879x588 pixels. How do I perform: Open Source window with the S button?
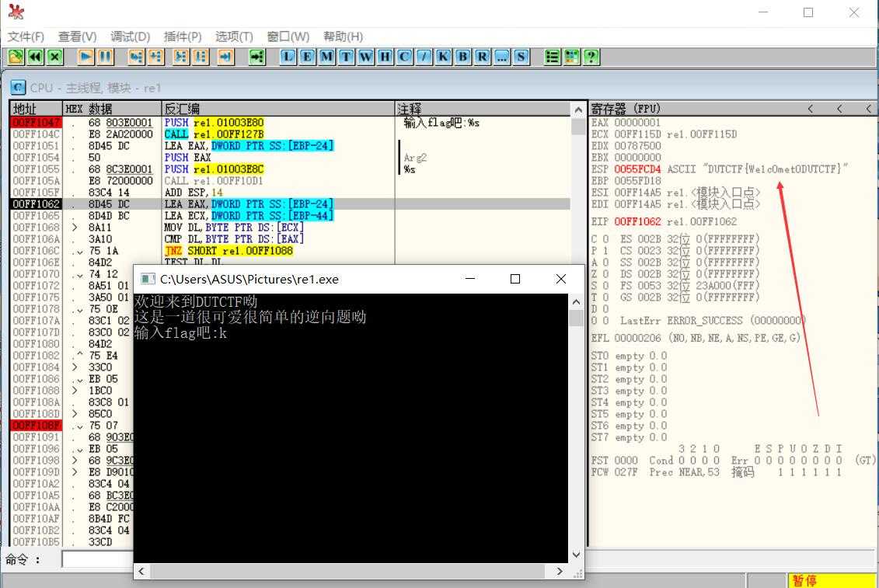click(521, 57)
